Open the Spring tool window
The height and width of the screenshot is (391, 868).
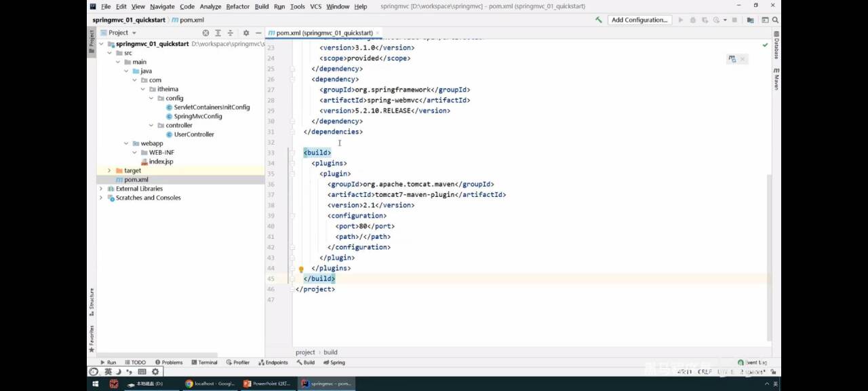tap(334, 362)
